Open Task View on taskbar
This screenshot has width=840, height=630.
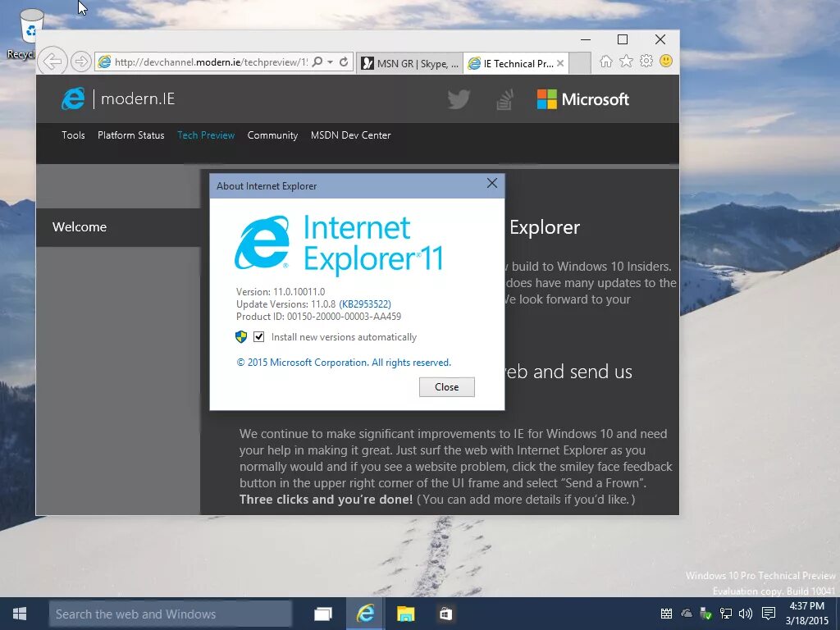(x=322, y=614)
